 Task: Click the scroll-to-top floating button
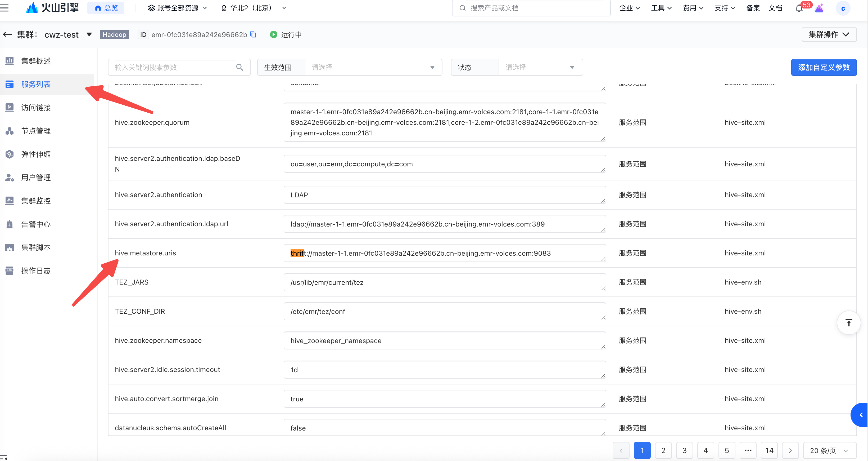848,323
